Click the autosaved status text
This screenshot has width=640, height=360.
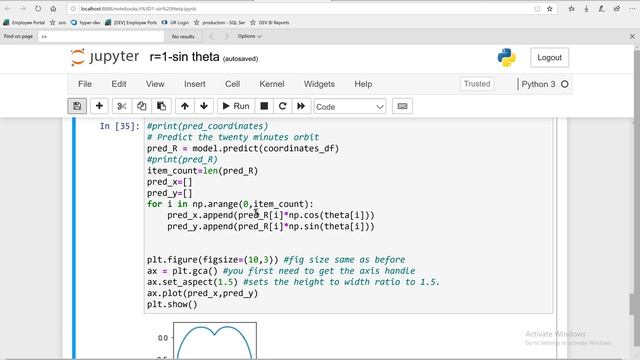(240, 59)
